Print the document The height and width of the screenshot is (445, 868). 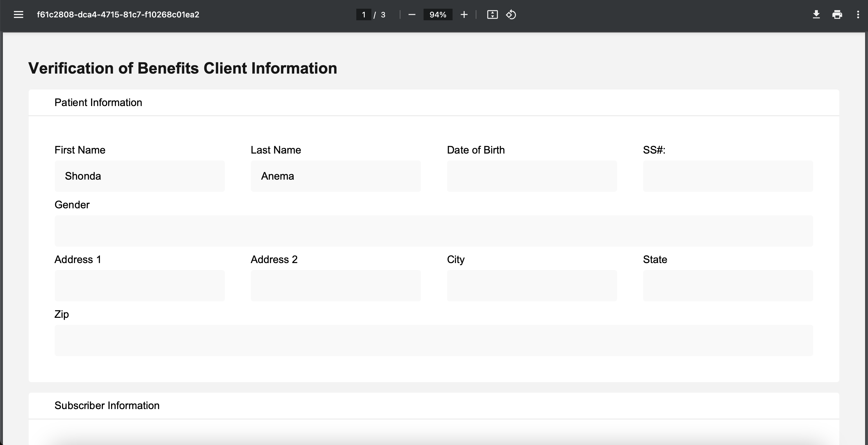pos(837,14)
